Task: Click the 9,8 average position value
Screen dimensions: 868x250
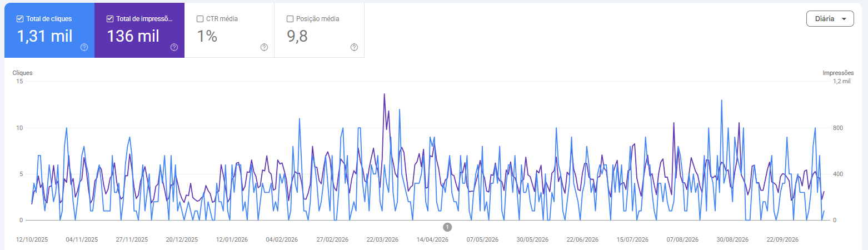Action: [x=297, y=36]
